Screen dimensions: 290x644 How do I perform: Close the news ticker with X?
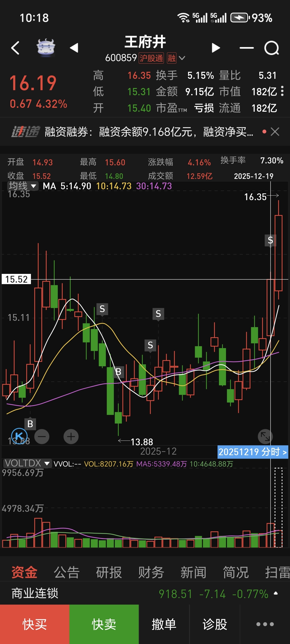(275, 132)
